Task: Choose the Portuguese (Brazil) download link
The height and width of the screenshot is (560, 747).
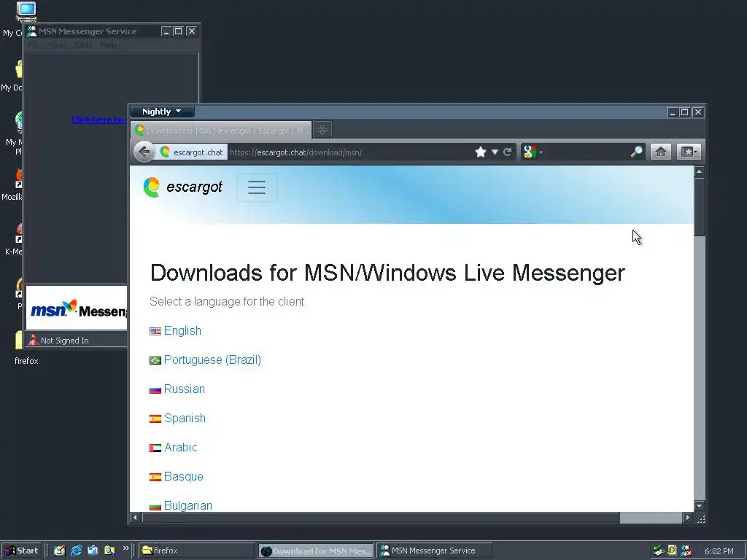Action: 212,359
